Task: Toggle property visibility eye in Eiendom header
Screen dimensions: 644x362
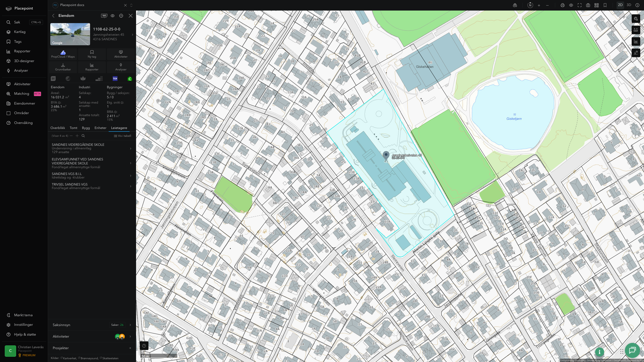Action: [x=112, y=16]
